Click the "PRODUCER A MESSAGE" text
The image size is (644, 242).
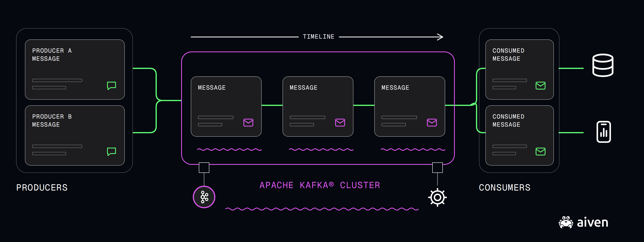tap(52, 55)
